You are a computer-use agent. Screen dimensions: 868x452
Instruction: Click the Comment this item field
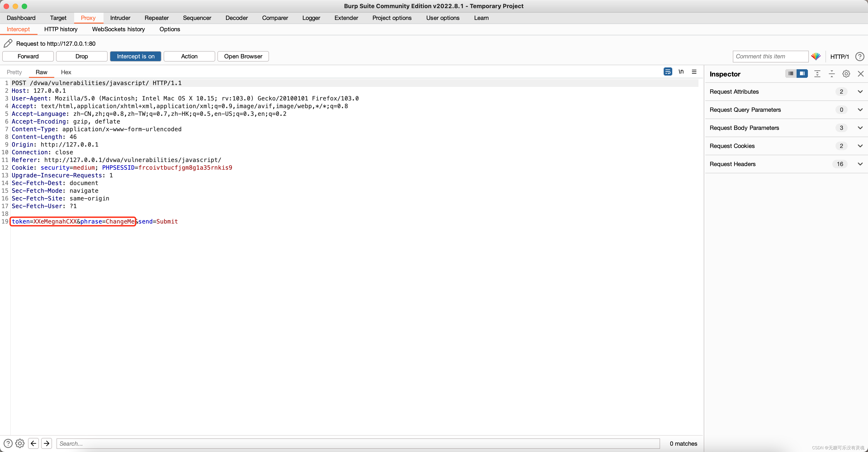coord(770,56)
